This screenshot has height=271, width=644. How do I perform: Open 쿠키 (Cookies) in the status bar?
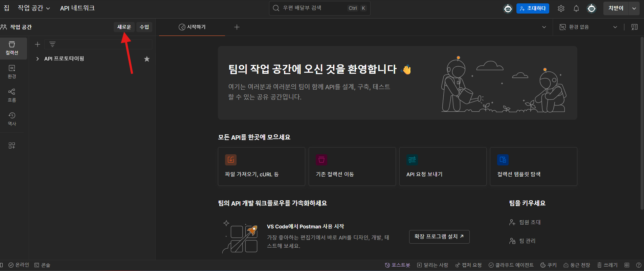pos(549,265)
